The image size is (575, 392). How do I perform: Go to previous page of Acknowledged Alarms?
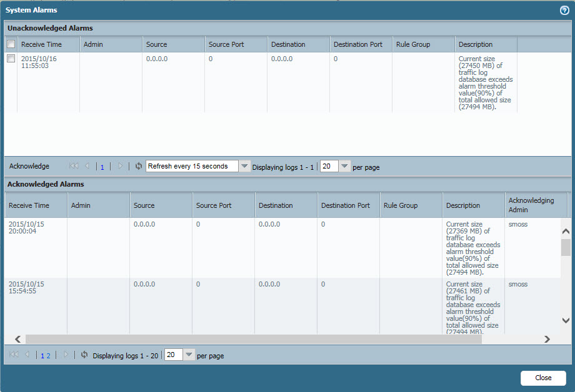click(26, 355)
